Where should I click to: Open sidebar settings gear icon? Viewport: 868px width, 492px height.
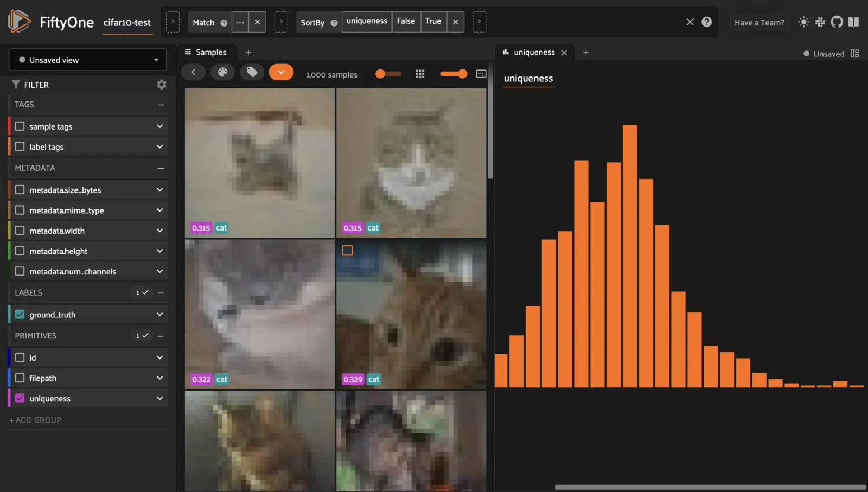click(161, 85)
